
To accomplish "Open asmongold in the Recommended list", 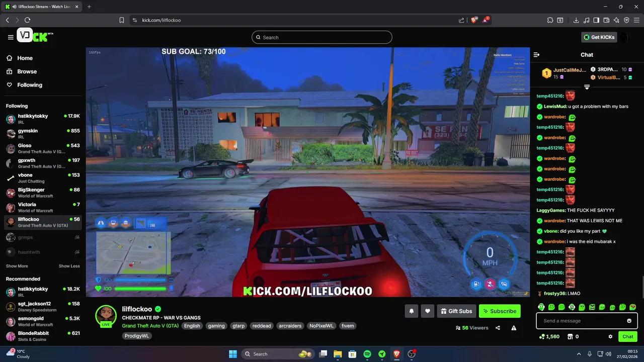I will click(x=43, y=321).
